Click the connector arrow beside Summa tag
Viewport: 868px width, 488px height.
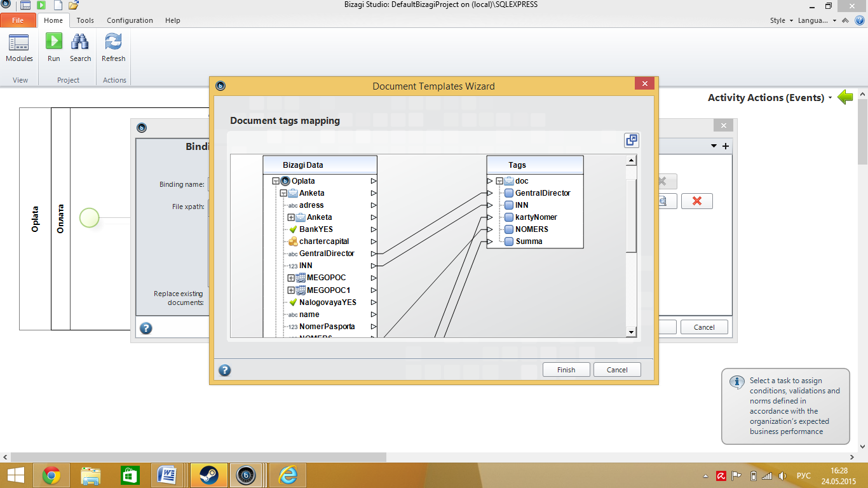490,241
